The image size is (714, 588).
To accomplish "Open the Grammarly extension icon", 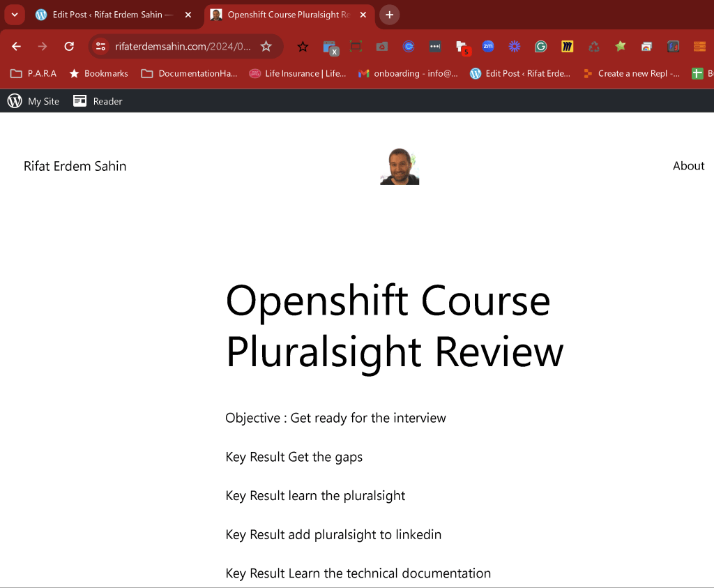I will [x=540, y=47].
